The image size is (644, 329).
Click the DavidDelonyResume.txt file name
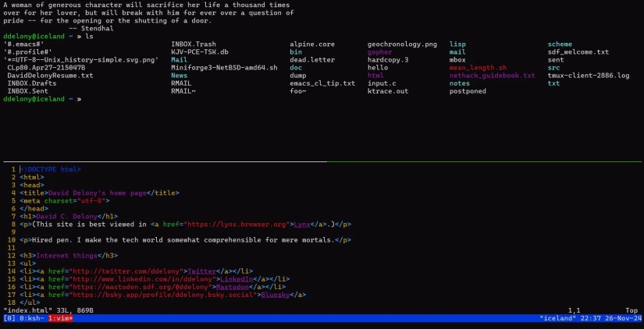click(x=50, y=76)
